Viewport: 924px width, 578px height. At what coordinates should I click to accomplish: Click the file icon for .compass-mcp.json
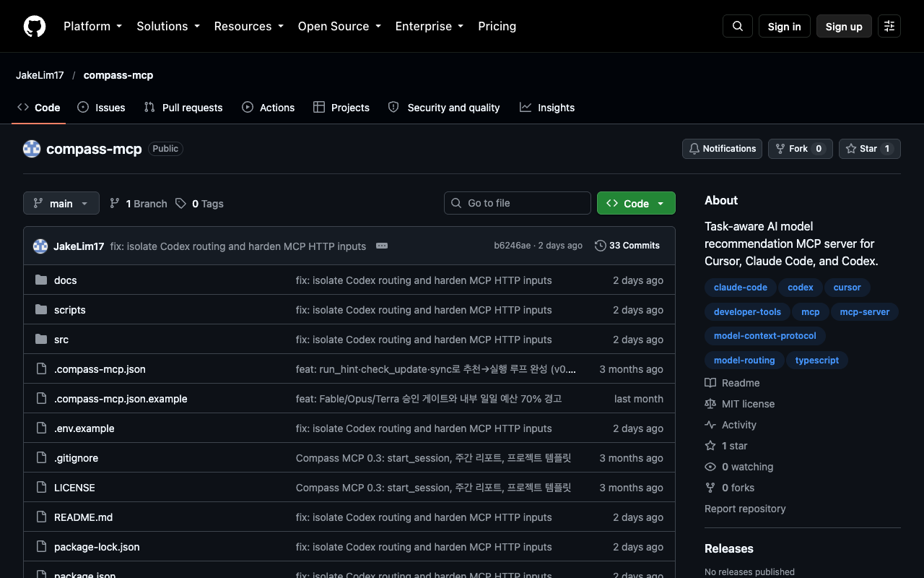coord(41,369)
